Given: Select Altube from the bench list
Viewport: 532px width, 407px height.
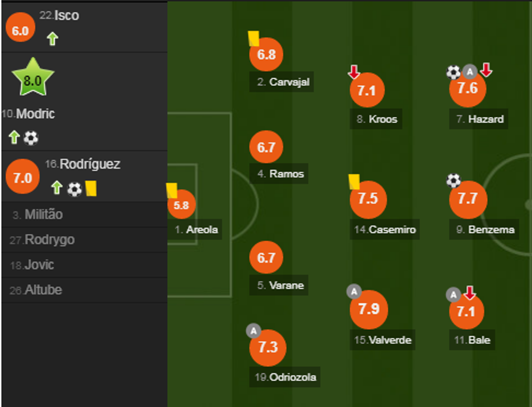Looking at the screenshot, I should pyautogui.click(x=43, y=290).
